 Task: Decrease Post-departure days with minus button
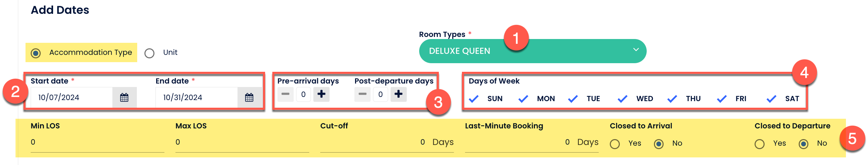[x=362, y=94]
